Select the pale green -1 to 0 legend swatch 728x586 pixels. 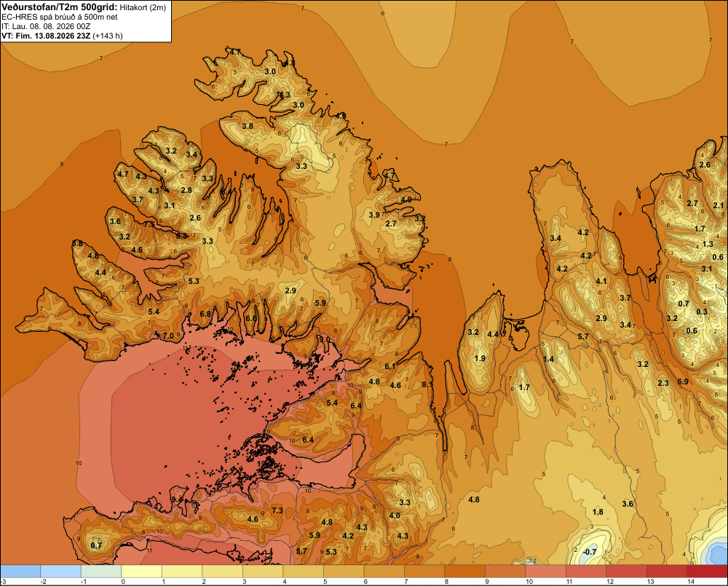pyautogui.click(x=101, y=571)
